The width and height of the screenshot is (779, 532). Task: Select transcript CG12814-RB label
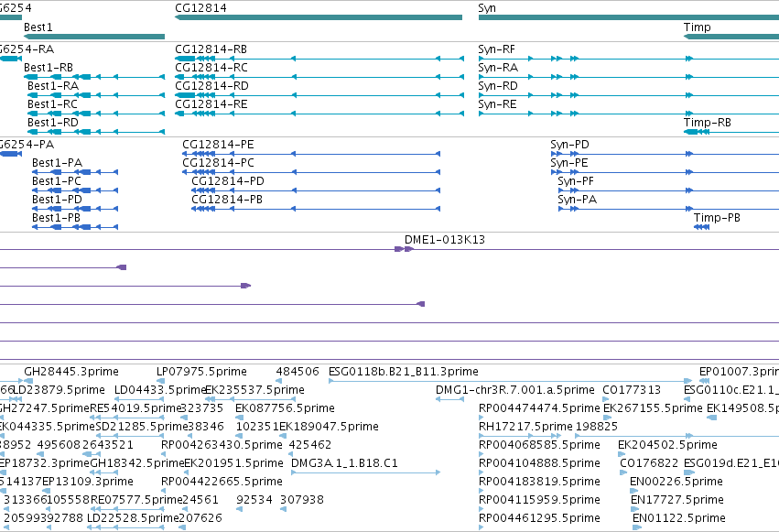click(x=211, y=49)
